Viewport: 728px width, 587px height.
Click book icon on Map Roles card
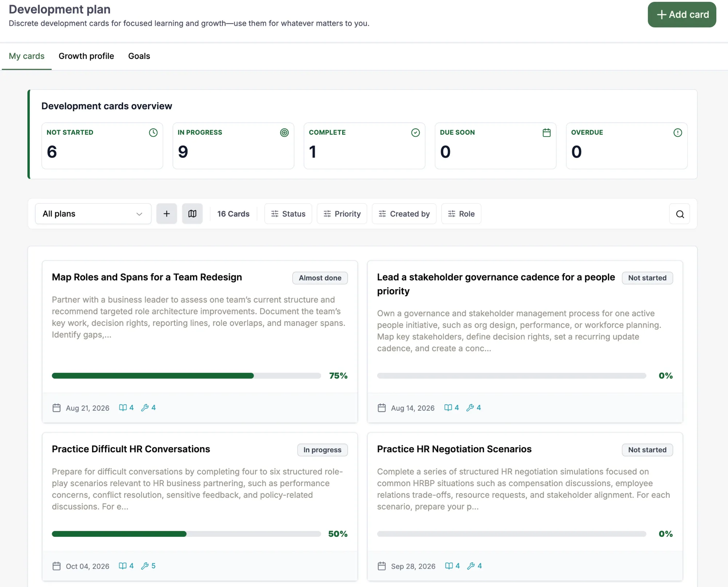point(123,407)
